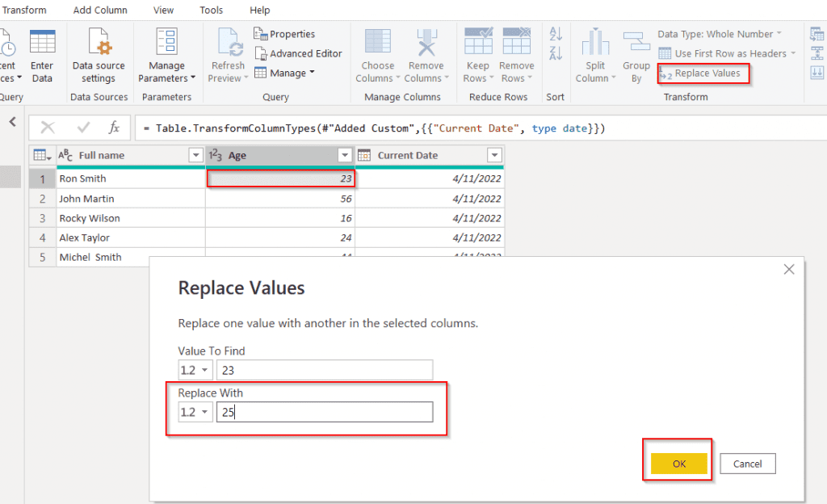Click inside the Replace With field
827x504 pixels.
click(x=323, y=411)
